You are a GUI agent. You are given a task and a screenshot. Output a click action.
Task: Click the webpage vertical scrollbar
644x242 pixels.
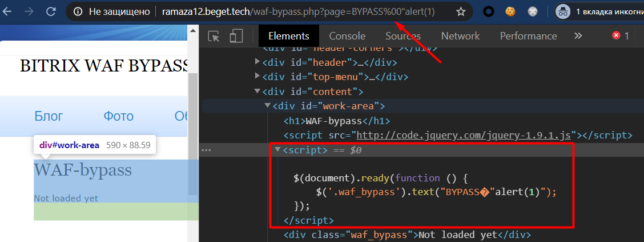[192, 134]
